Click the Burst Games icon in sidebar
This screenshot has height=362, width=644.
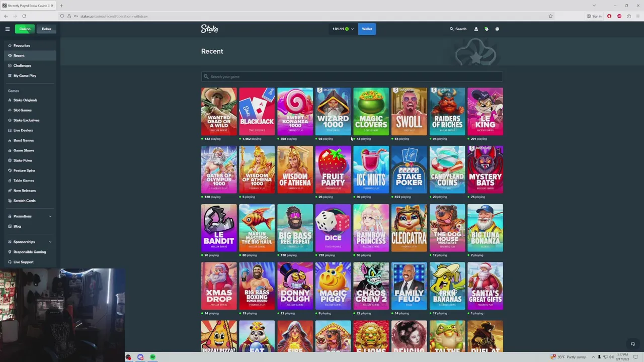pos(10,140)
